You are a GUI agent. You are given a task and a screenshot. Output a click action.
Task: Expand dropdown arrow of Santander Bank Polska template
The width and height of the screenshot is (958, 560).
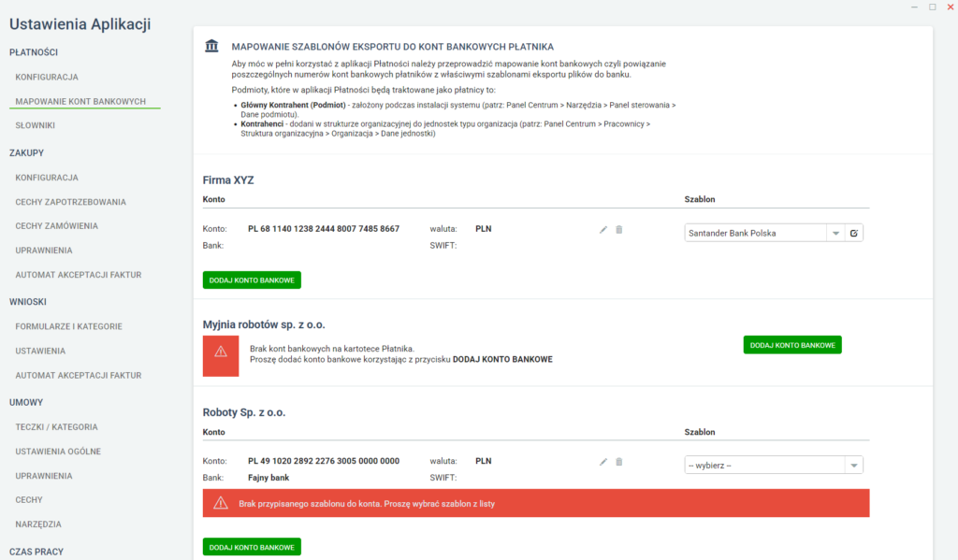835,234
